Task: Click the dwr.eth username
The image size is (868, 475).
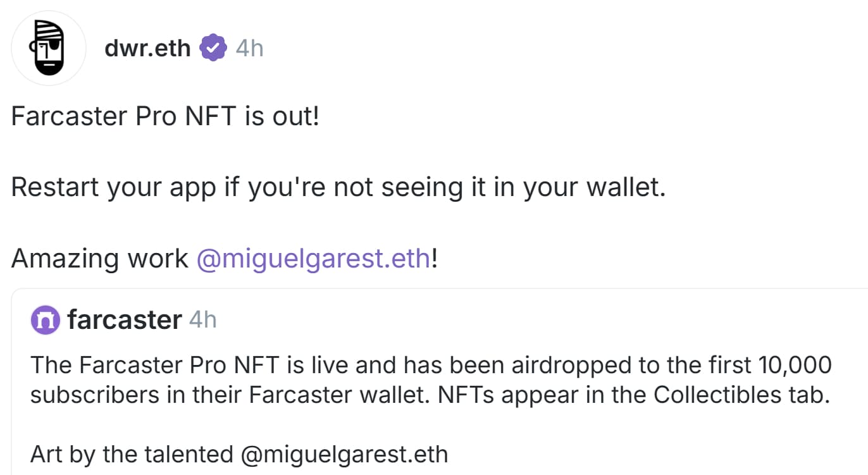Action: click(147, 48)
